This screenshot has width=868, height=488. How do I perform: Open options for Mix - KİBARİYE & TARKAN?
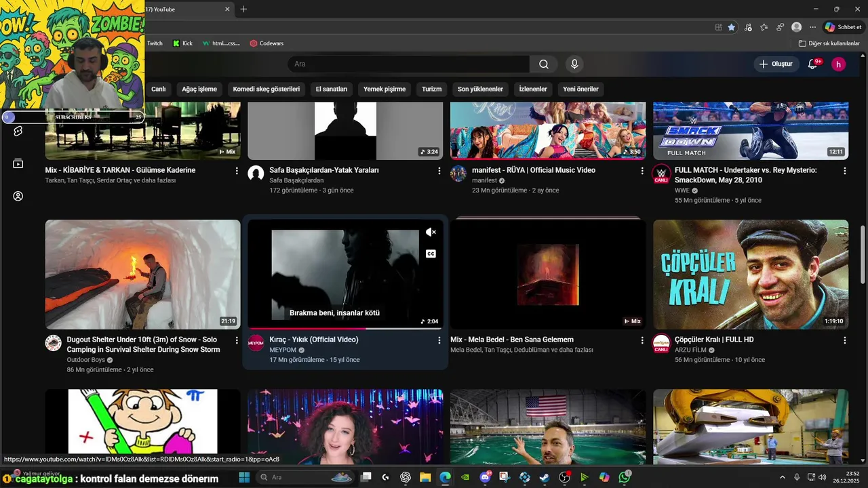click(237, 171)
